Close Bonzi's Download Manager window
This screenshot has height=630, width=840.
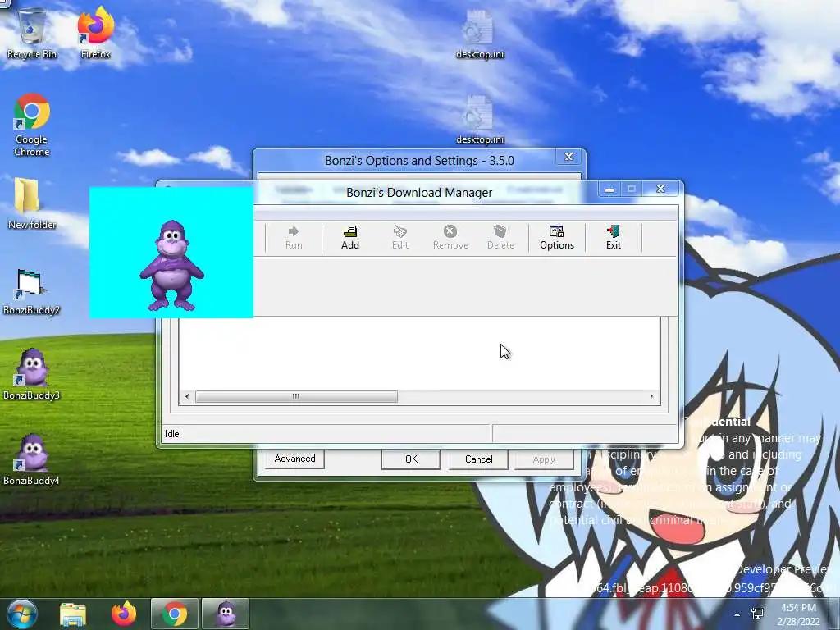point(660,189)
